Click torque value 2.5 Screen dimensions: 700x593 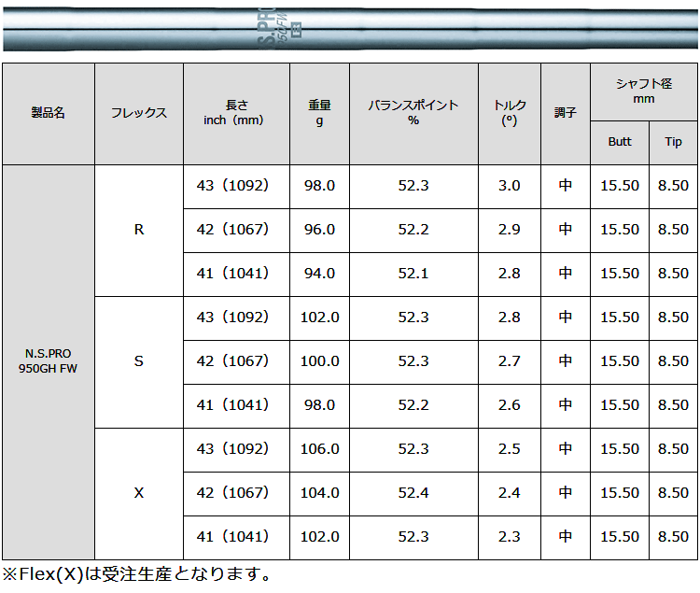point(510,449)
